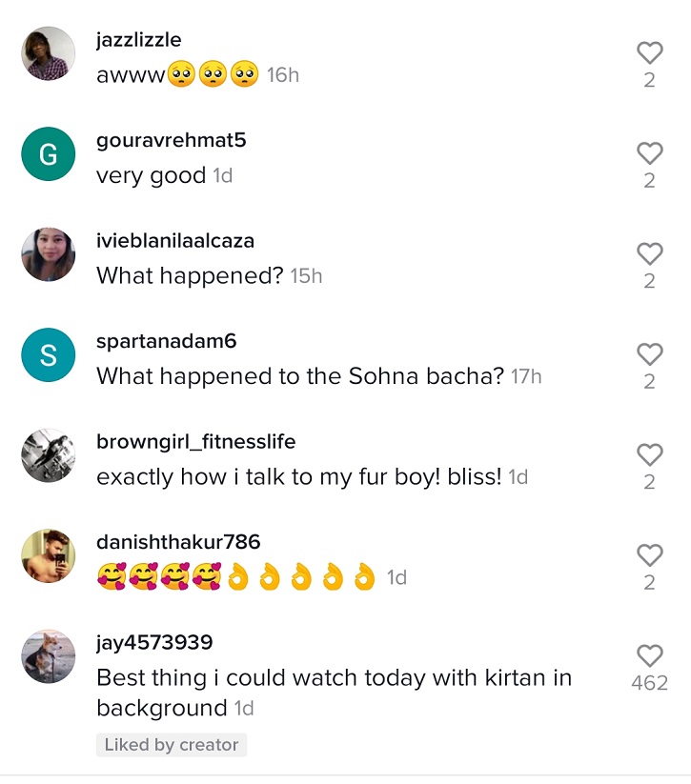The image size is (691, 784).
Task: Click the jay4573939 username
Action: click(154, 643)
